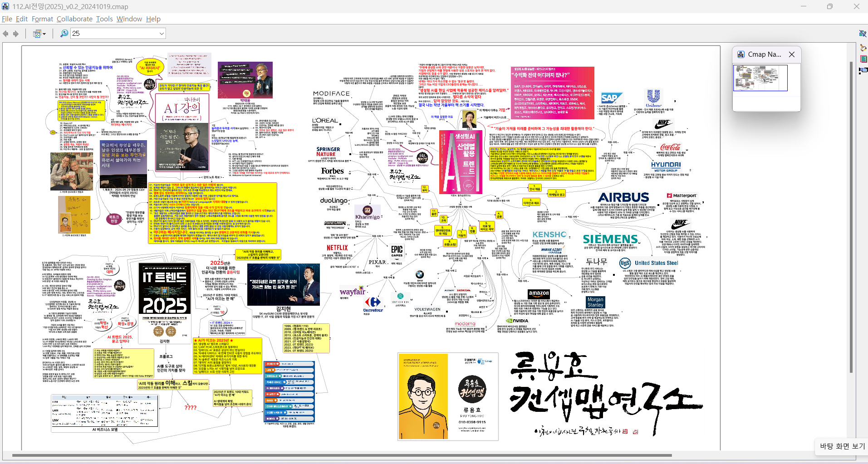
Task: Click the Cmap Navigator panel icon
Action: point(741,54)
